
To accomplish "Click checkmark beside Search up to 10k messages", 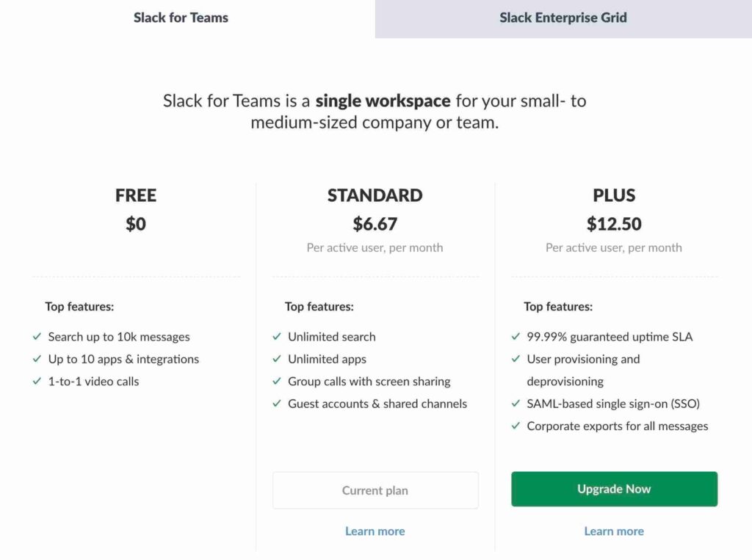I will pos(37,337).
